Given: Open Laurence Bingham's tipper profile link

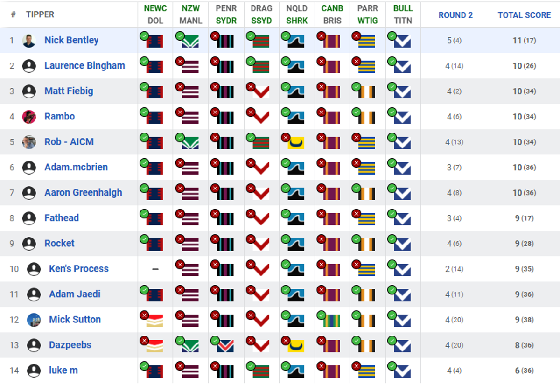Looking at the screenshot, I should click(84, 65).
